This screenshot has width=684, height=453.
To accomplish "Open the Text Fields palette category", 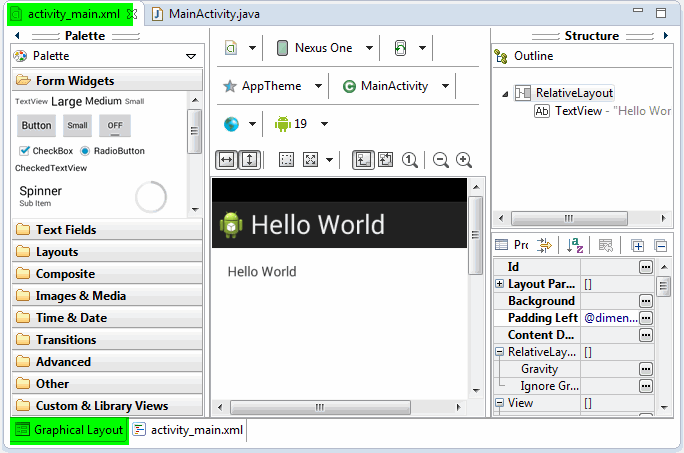I will coord(107,230).
